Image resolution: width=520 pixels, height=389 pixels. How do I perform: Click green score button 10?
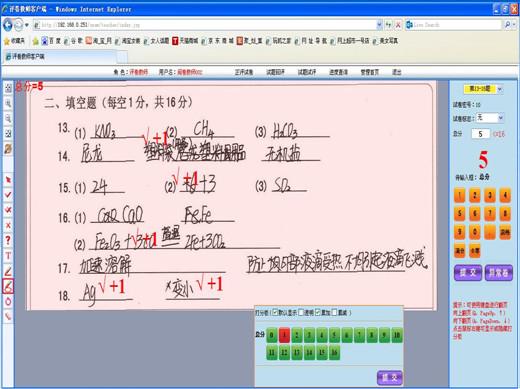click(397, 335)
